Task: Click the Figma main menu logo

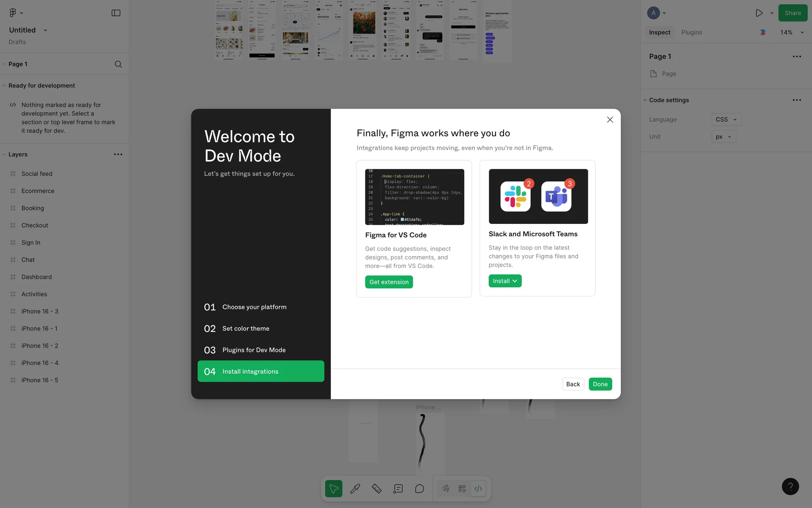Action: (13, 13)
